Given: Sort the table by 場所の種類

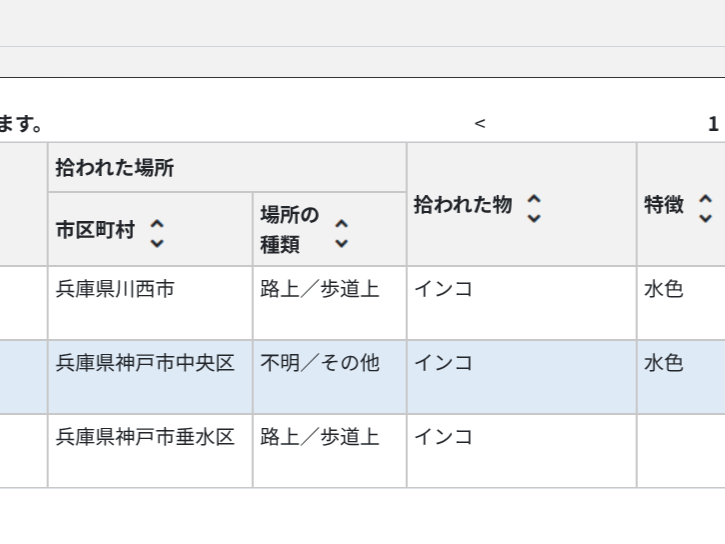Looking at the screenshot, I should [342, 234].
